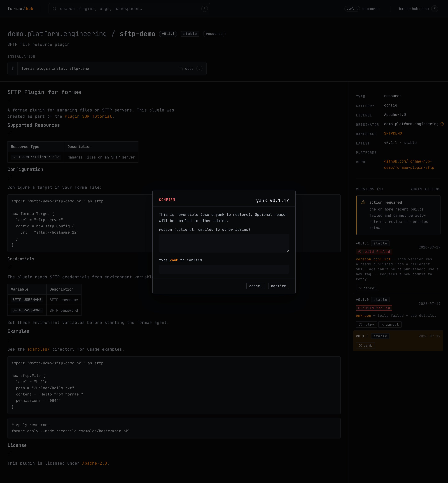The image size is (448, 483).
Task: Cancel the failed v0.1.1 build entry
Action: (x=367, y=288)
